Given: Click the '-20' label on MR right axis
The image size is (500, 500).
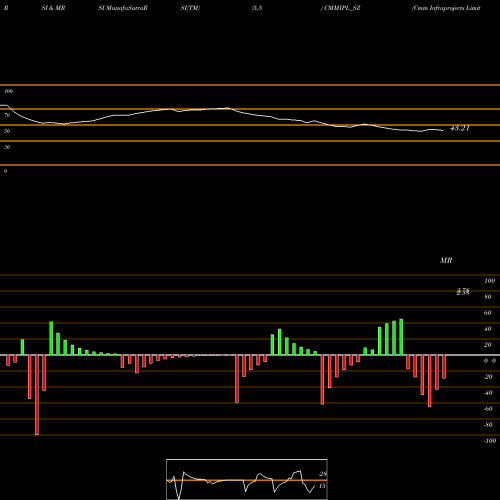Looking at the screenshot, I should pos(488,377).
